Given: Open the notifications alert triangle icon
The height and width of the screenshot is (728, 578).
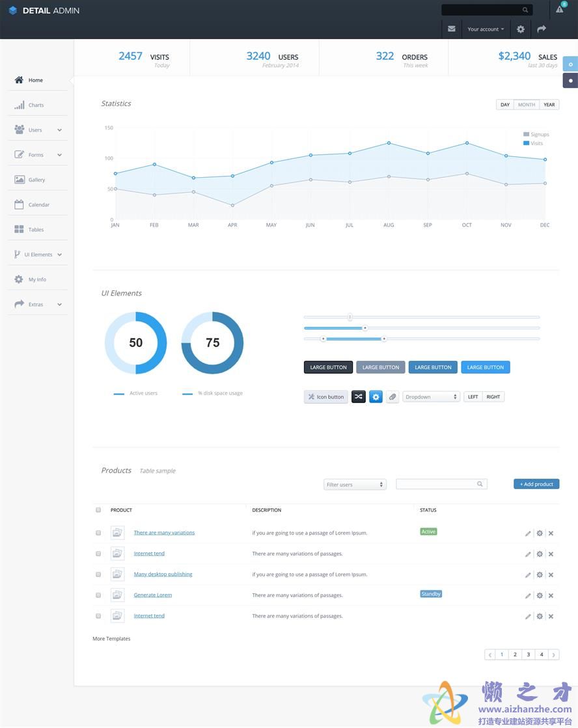Looking at the screenshot, I should pyautogui.click(x=559, y=9).
